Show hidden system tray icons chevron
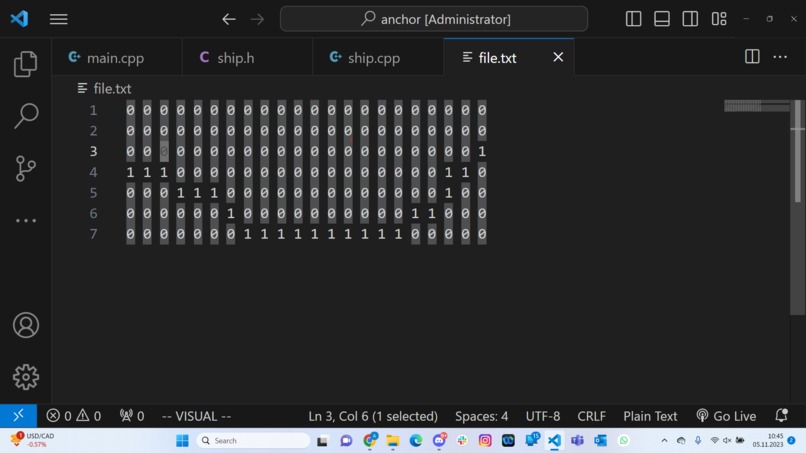Image resolution: width=806 pixels, height=453 pixels. (664, 441)
